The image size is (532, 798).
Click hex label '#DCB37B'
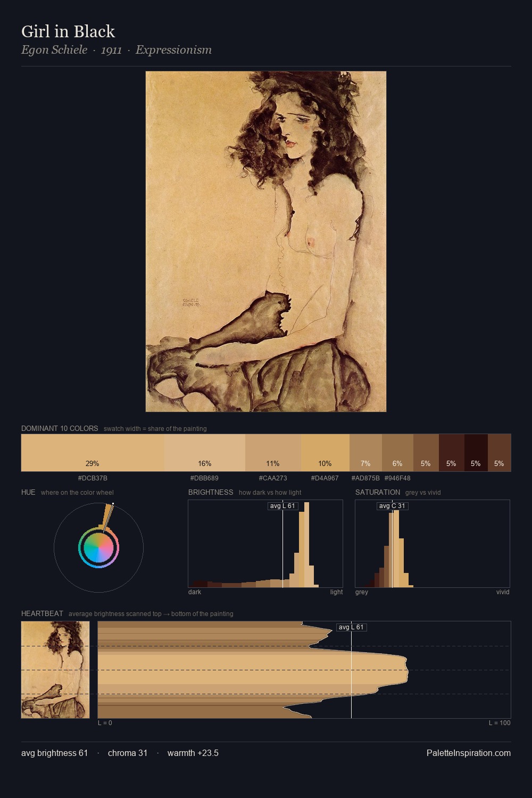(x=93, y=478)
